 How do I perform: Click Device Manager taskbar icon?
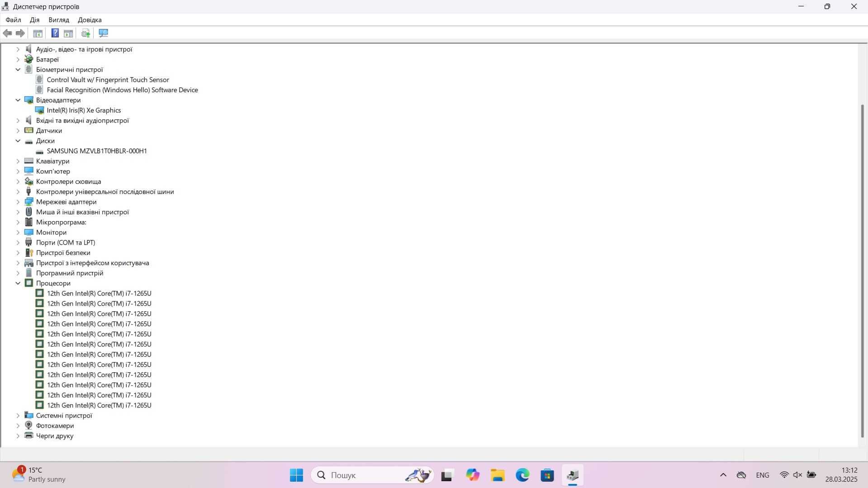point(573,475)
